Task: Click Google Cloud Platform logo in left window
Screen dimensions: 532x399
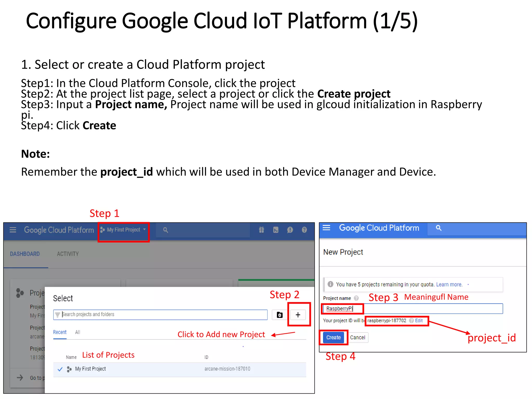Action: 59,230
